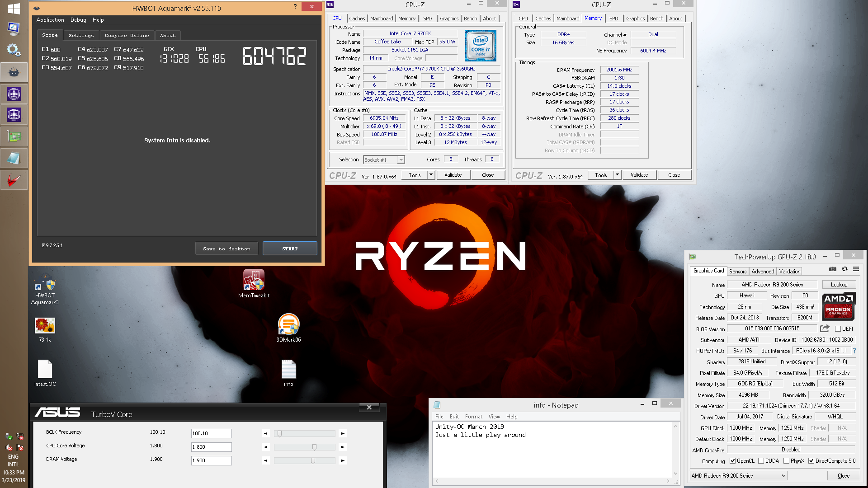This screenshot has height=488, width=868.
Task: Toggle the DirectCompute 5.0 checkbox
Action: [811, 461]
